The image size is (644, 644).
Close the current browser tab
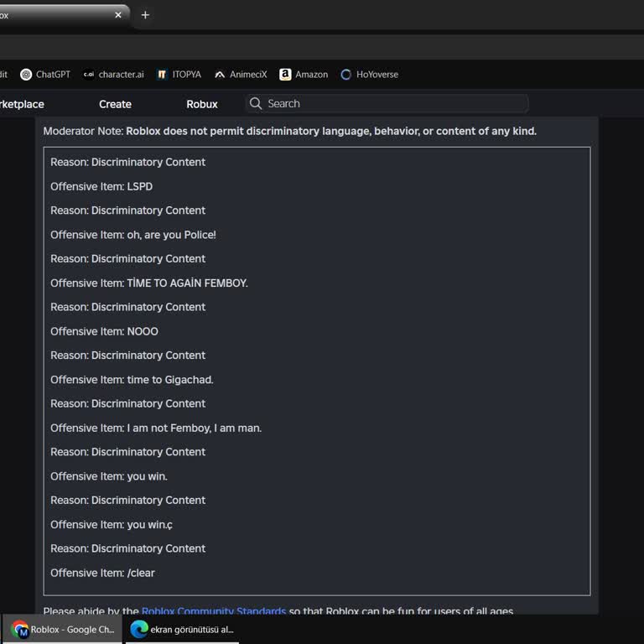coord(118,15)
